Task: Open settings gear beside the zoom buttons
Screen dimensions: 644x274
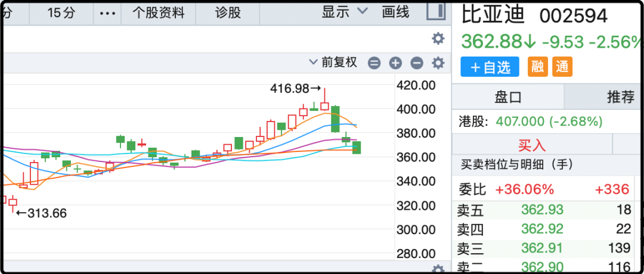Action: (438, 63)
